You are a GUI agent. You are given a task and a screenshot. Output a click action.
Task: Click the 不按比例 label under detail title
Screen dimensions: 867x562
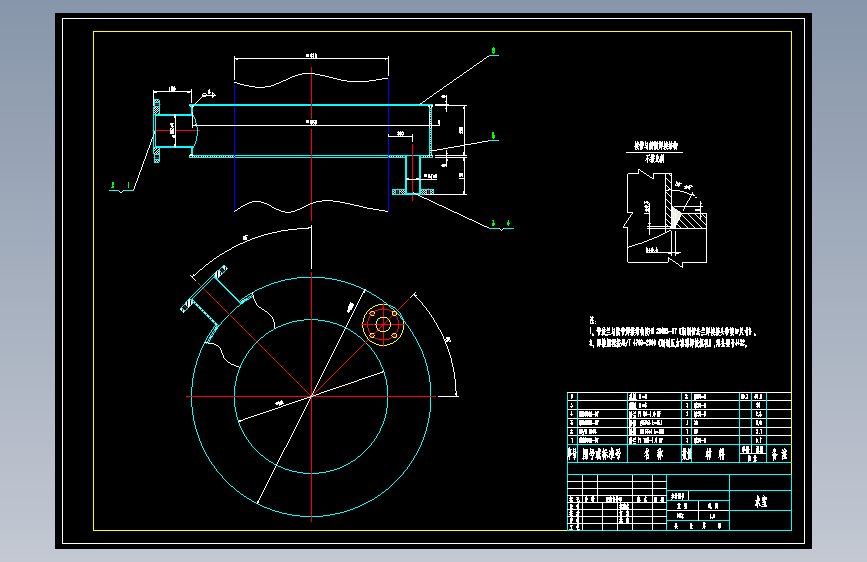click(655, 159)
